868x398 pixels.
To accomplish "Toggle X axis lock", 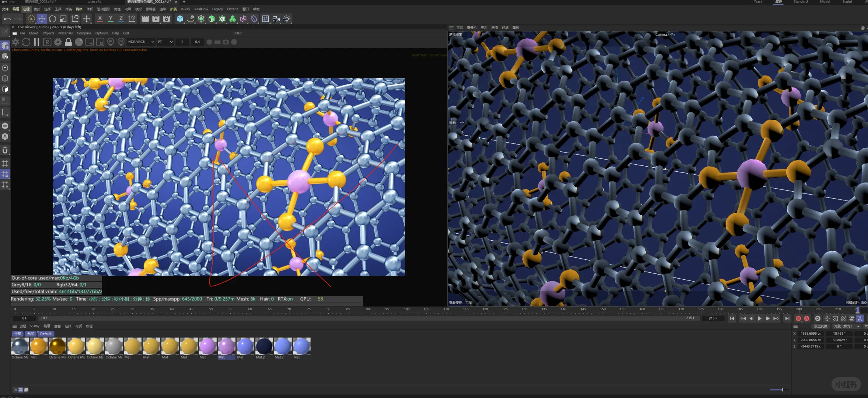I will [100, 19].
